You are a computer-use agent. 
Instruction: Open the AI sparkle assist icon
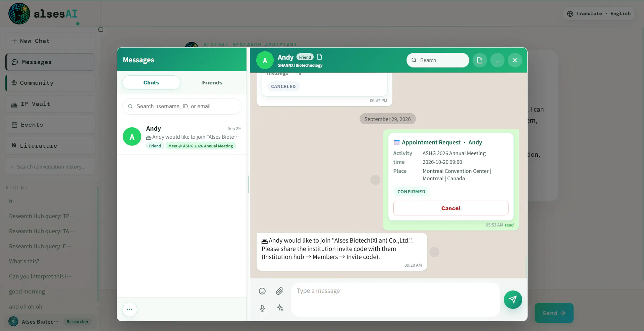point(280,308)
